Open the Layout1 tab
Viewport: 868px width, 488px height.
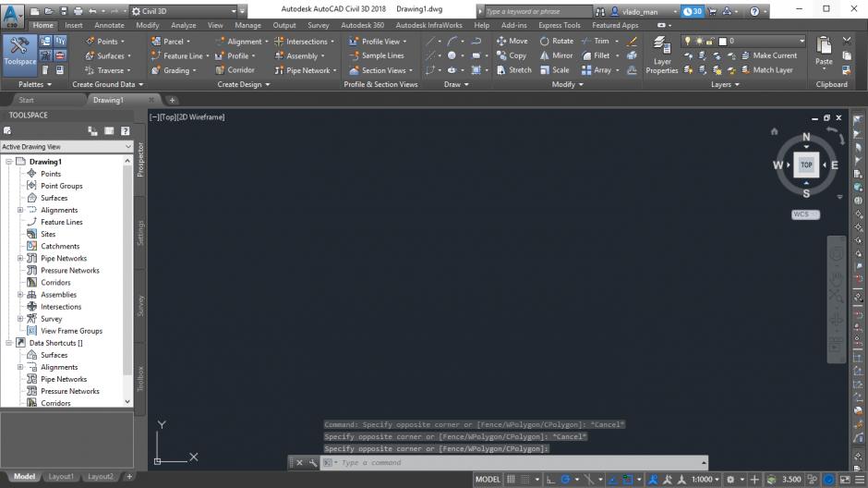[x=60, y=476]
